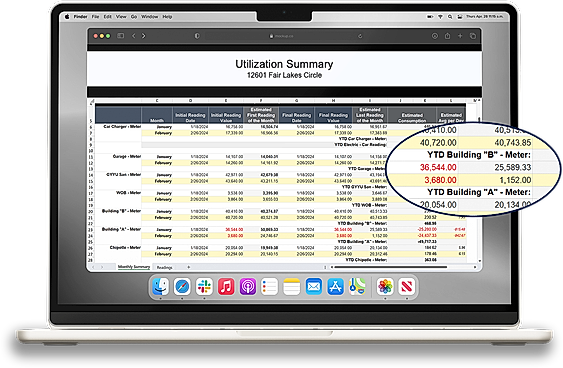The width and height of the screenshot is (563, 368).
Task: Click the Wi-Fi status icon
Action: (x=441, y=17)
